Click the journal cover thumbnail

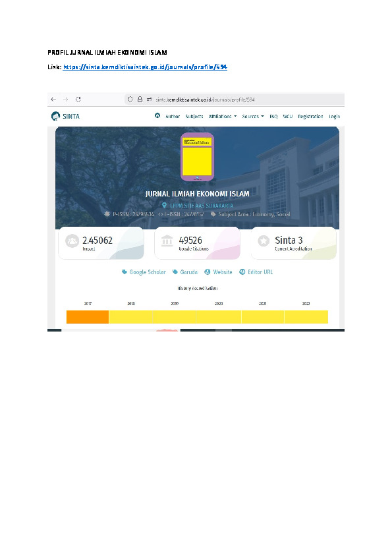pyautogui.click(x=197, y=157)
